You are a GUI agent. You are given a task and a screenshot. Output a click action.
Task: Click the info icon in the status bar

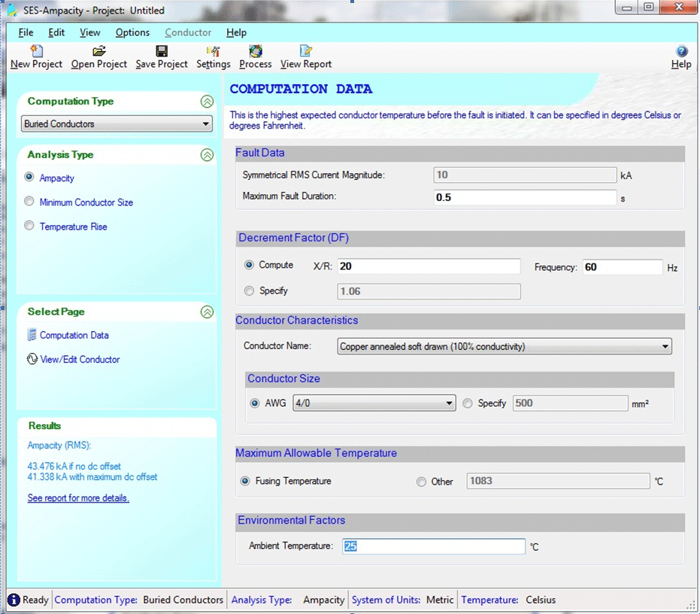tap(14, 600)
